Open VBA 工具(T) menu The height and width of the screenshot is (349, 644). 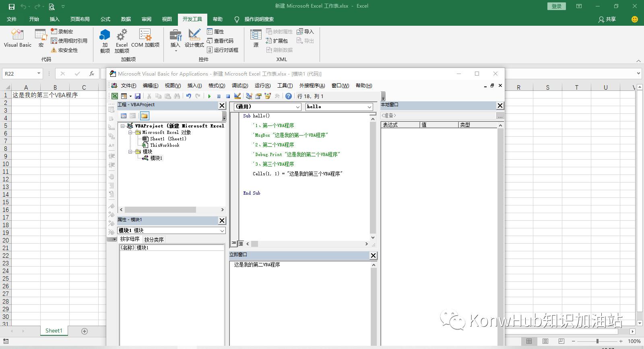(285, 85)
